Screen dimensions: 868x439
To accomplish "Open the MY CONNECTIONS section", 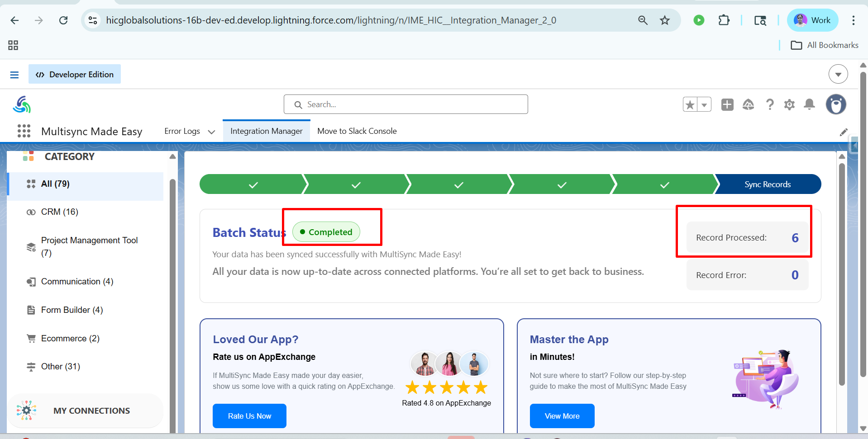I will [x=91, y=411].
